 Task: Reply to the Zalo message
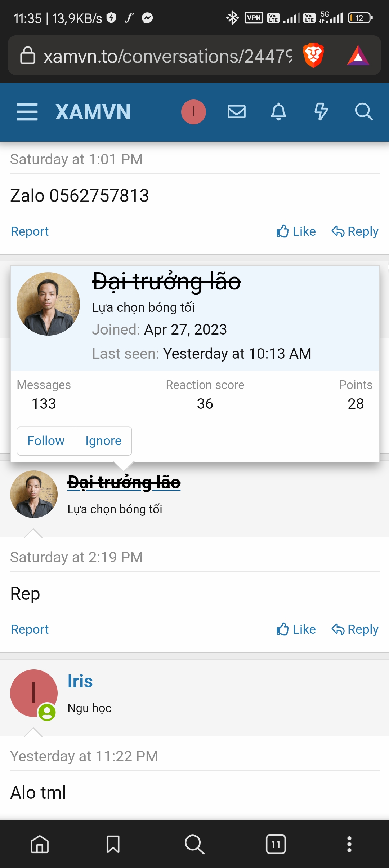click(x=355, y=231)
